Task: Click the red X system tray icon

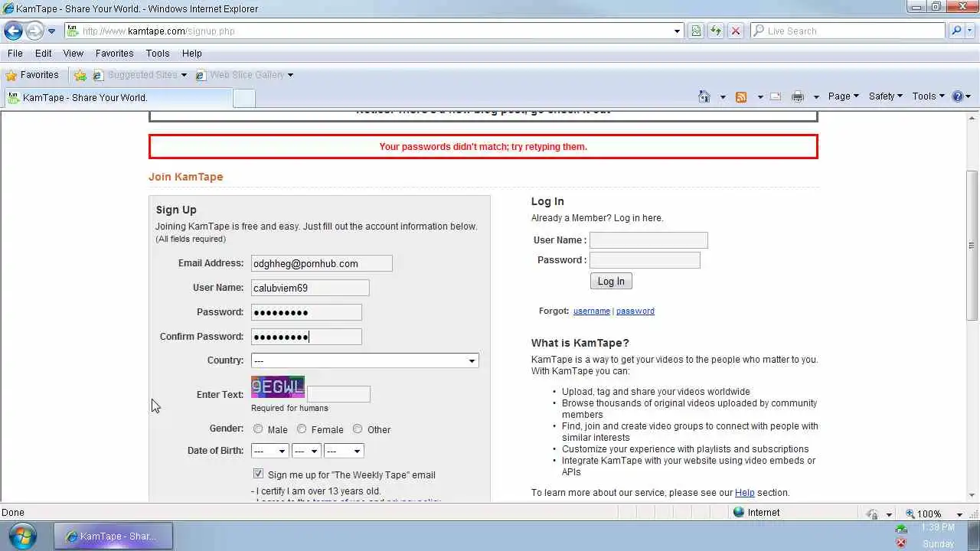Action: point(901,543)
